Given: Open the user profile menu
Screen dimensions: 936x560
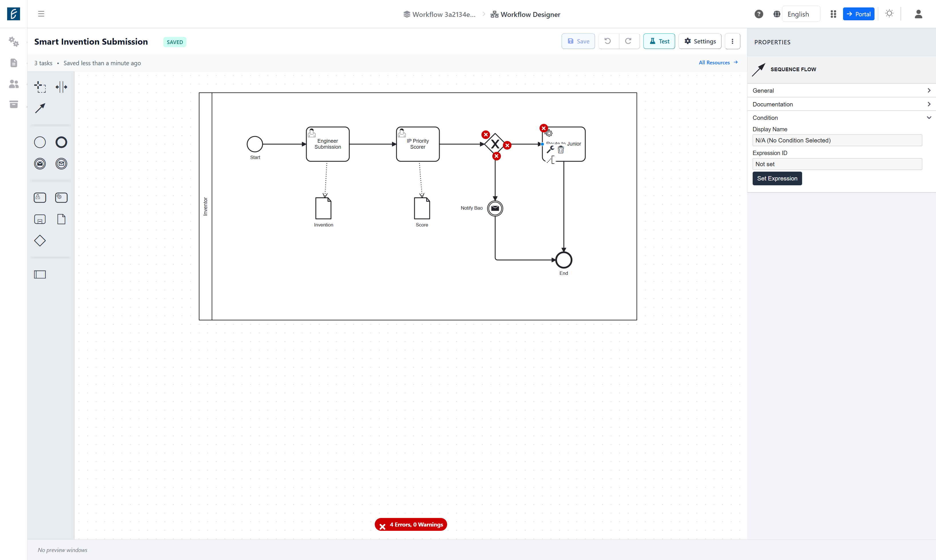Looking at the screenshot, I should tap(919, 14).
